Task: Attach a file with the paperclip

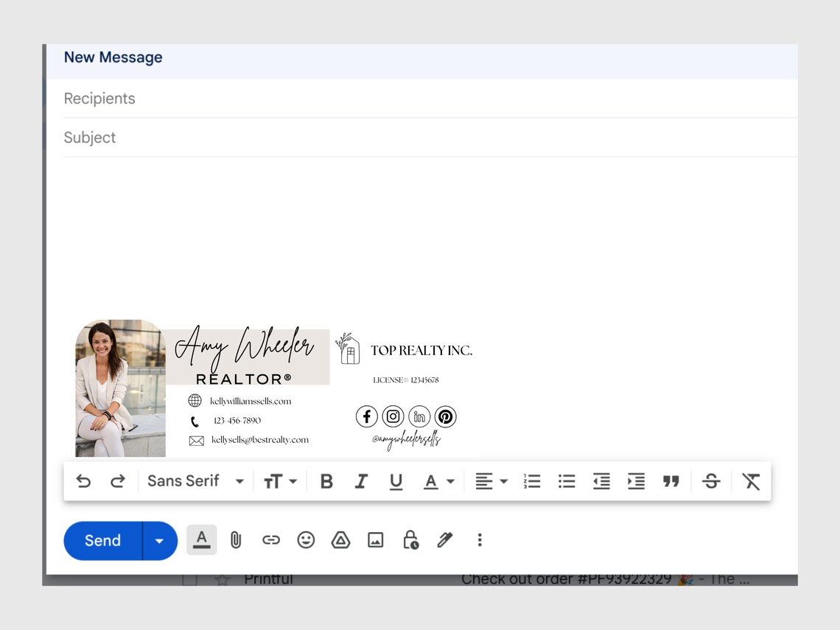Action: click(236, 540)
